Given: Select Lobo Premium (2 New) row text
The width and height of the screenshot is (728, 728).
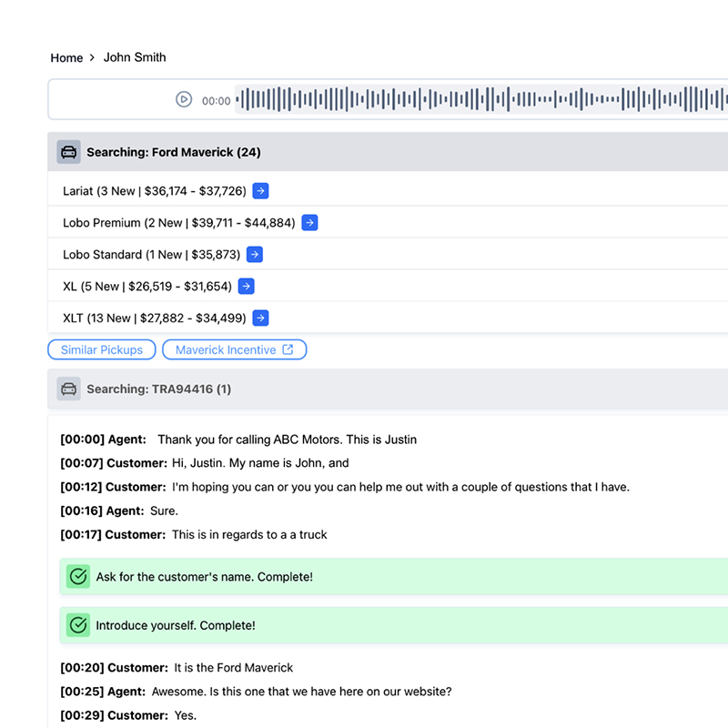Looking at the screenshot, I should point(179,223).
